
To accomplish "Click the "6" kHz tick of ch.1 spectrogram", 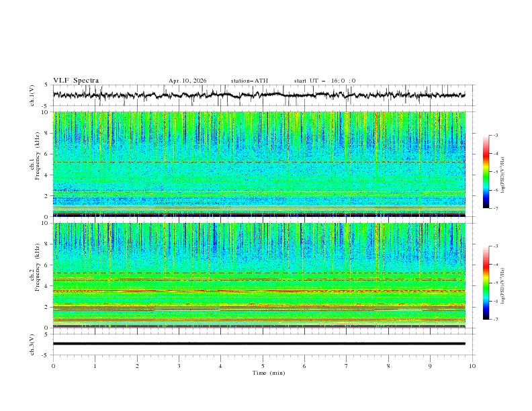I will 47,154.
